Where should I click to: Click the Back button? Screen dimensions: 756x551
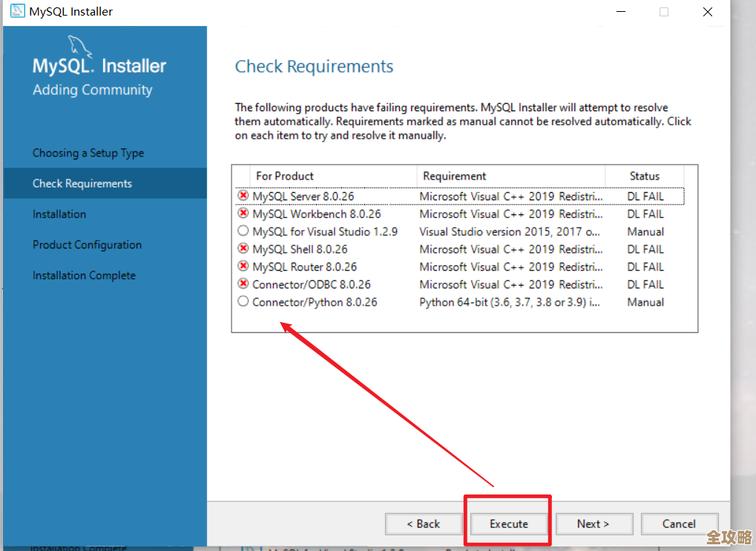point(424,524)
